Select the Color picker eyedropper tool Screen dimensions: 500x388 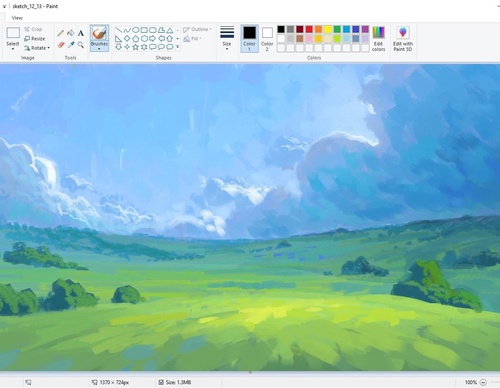71,45
